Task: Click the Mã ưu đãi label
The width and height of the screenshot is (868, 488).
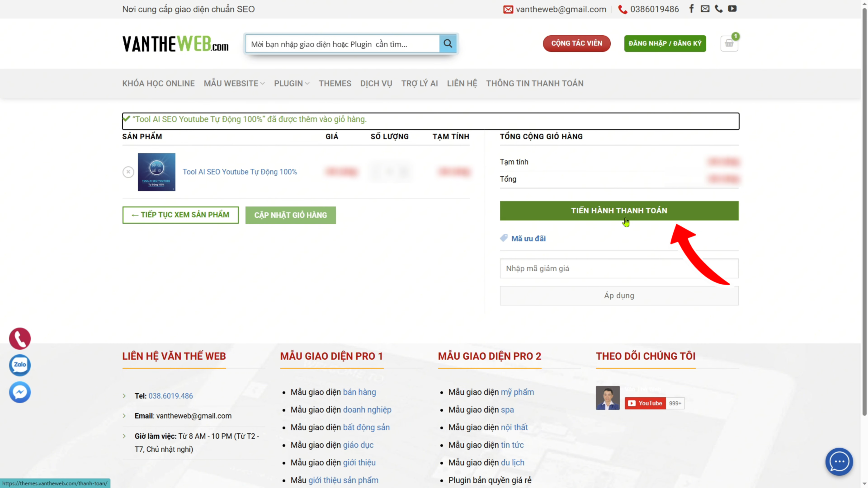Action: [x=528, y=239]
